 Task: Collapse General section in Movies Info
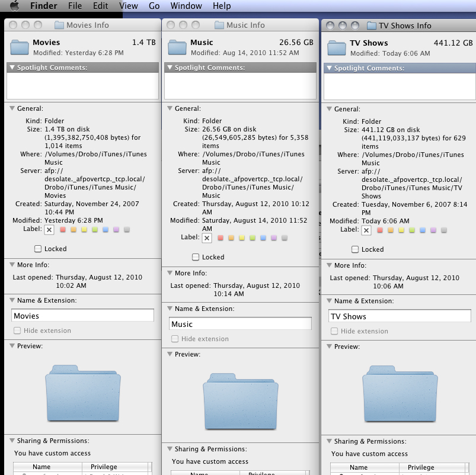point(12,108)
